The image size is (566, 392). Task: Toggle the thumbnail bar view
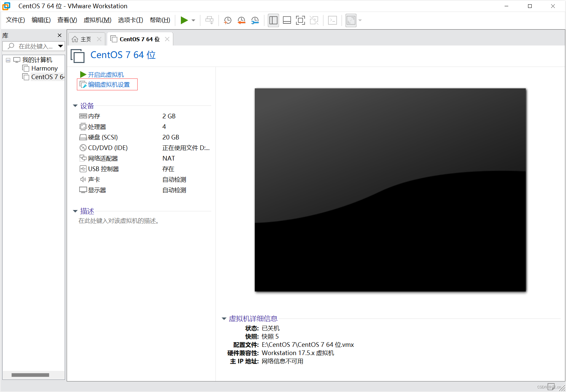coord(287,20)
